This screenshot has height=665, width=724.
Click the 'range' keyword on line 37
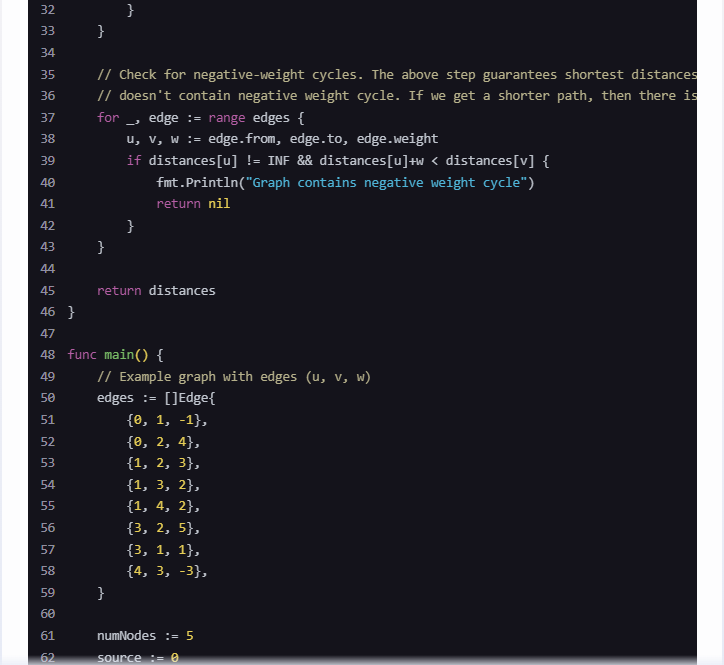[x=226, y=118]
